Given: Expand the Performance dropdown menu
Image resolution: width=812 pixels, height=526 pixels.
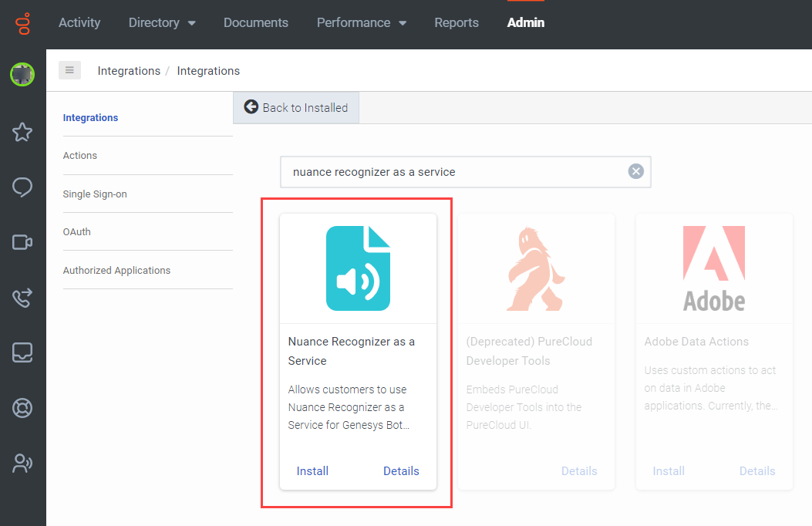Looking at the screenshot, I should coord(361,23).
